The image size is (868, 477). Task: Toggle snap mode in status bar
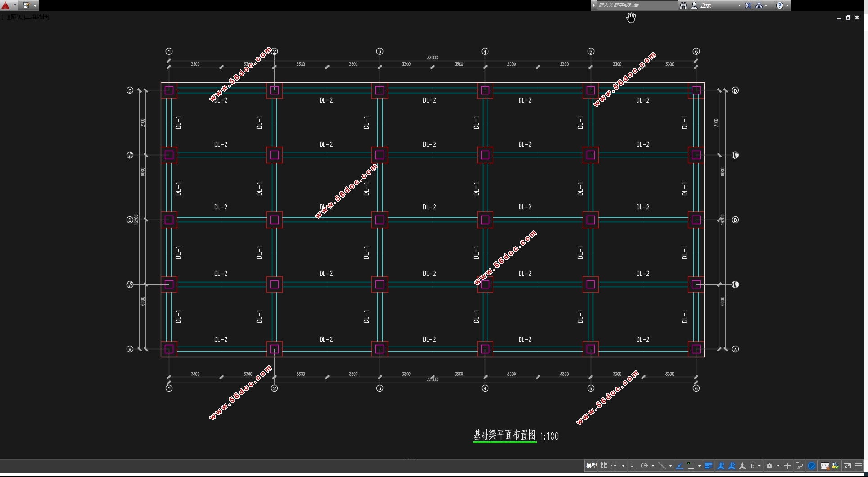click(x=614, y=466)
